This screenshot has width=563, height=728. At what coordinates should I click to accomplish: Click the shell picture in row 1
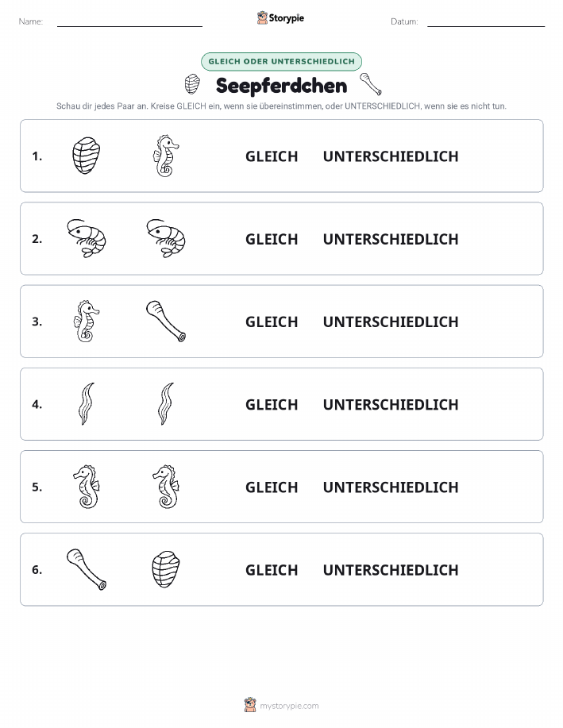87,156
